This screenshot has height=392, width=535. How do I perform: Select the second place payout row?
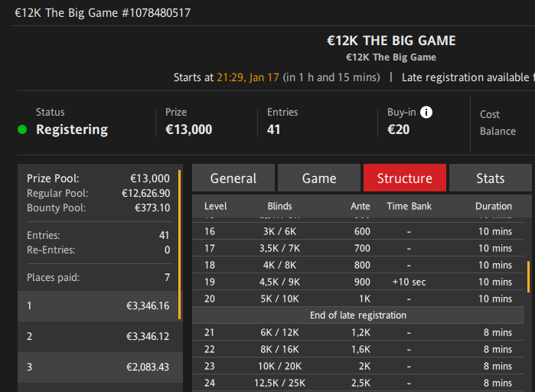point(98,336)
